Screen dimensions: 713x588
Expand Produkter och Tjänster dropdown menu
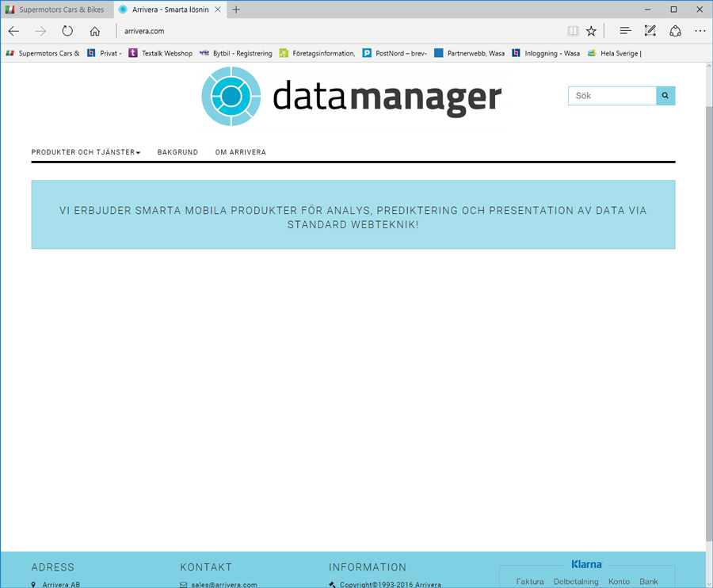click(86, 152)
